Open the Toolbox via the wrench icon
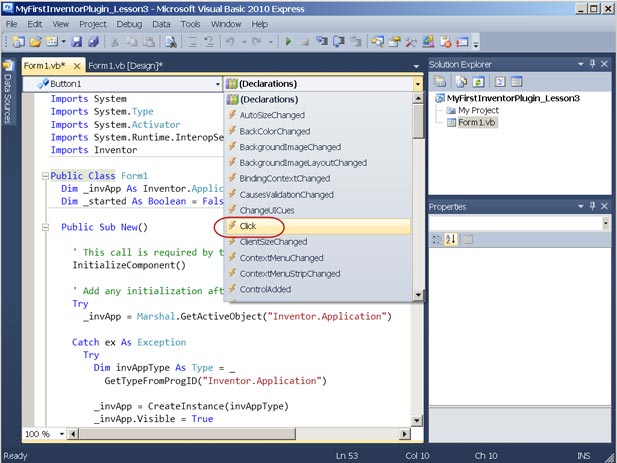 coord(411,42)
